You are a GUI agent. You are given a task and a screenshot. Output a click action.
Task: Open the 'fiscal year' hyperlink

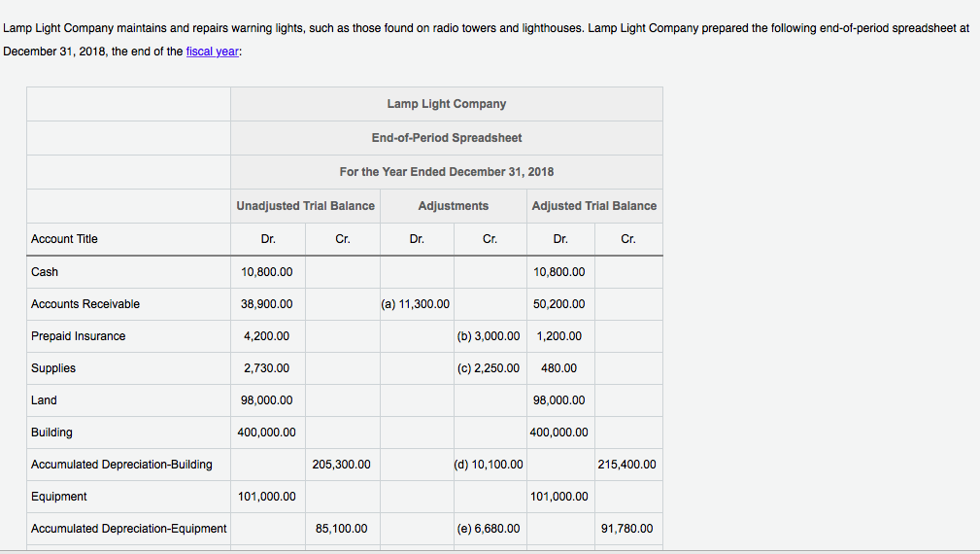(212, 52)
